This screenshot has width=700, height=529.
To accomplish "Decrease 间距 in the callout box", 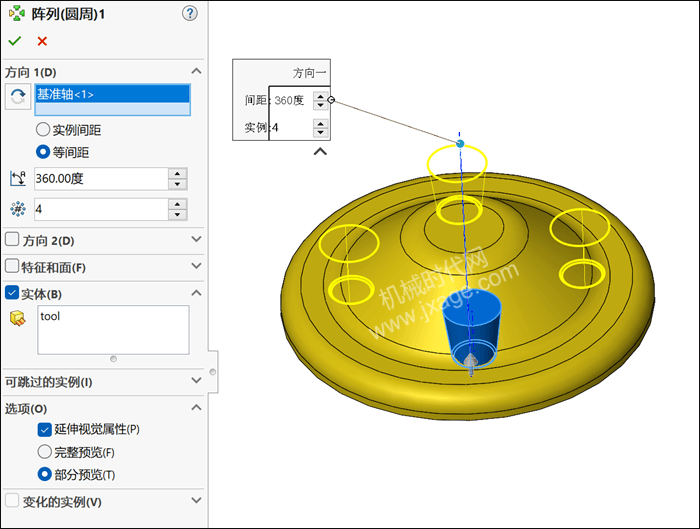I will 321,105.
